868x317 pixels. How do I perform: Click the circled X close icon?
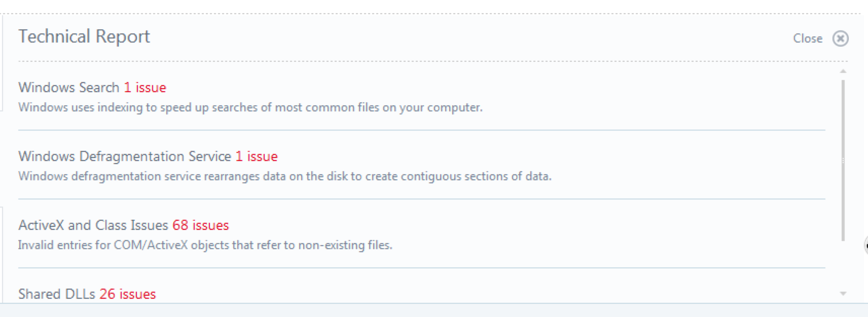tap(840, 38)
